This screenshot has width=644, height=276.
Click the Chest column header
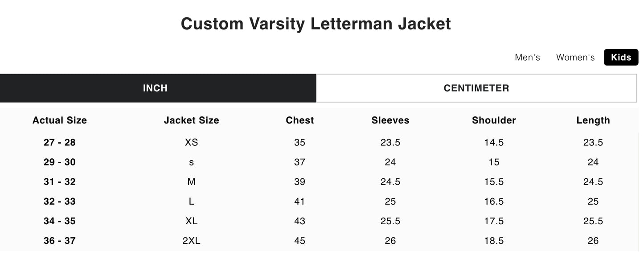coord(299,120)
